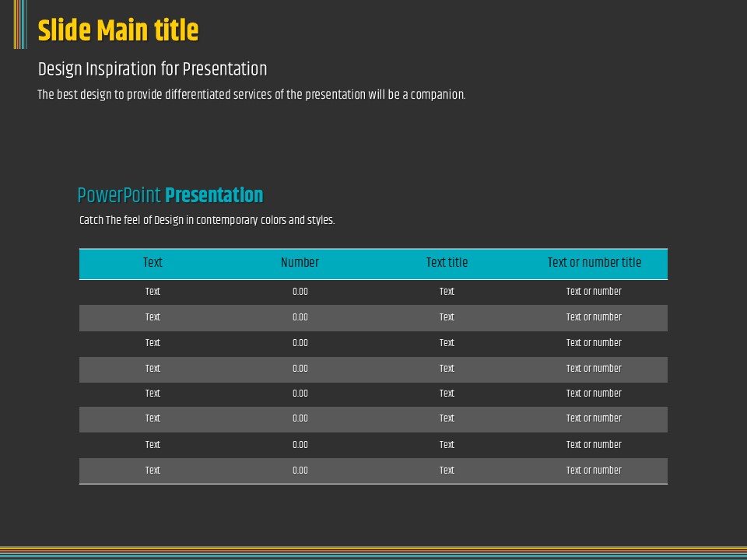
Task: Click first data row's "Text" cell under Text title
Action: coord(447,292)
